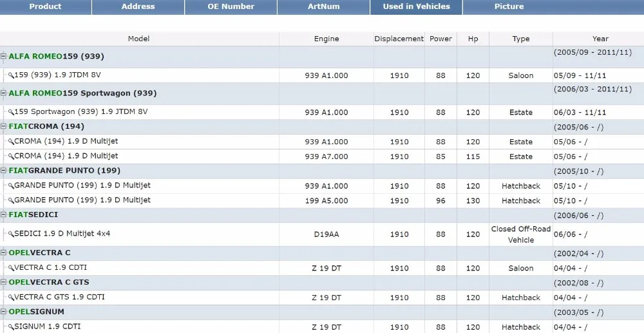The image size is (644, 333).
Task: Collapse the FIAT CROMA (194) group
Action: 4,126
